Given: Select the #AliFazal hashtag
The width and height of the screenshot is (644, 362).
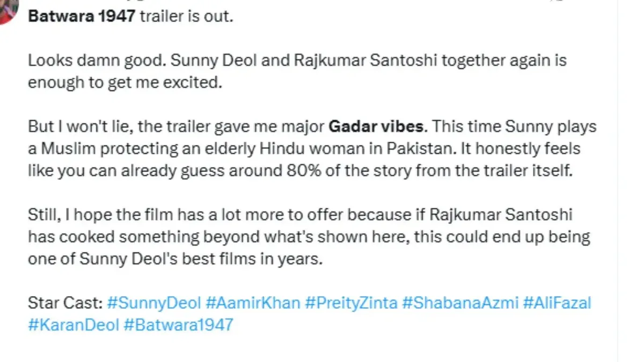Looking at the screenshot, I should pos(557,304).
